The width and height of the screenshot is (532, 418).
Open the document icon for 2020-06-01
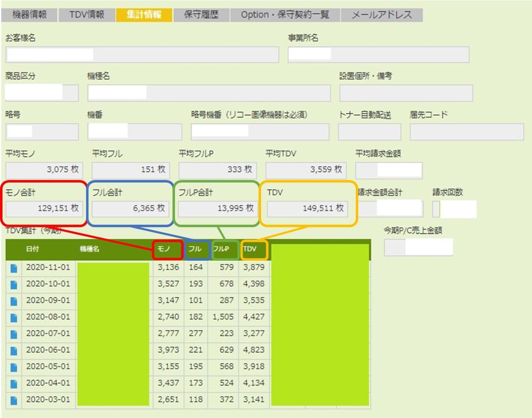pyautogui.click(x=12, y=350)
